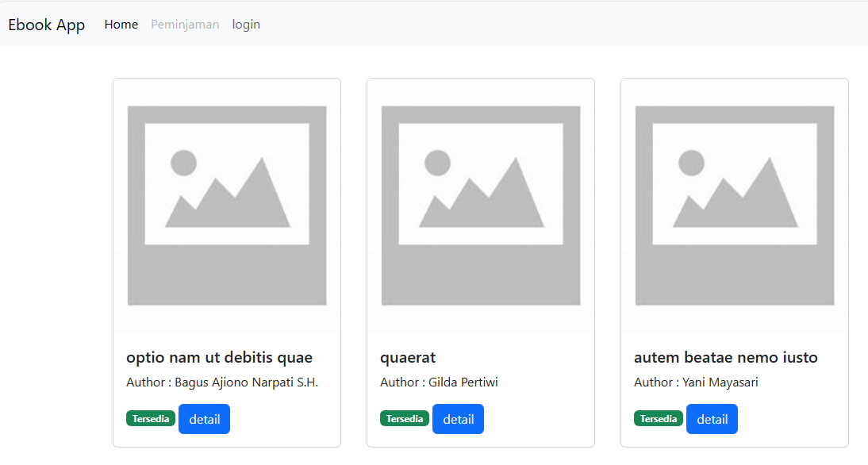Viewport: 868px width, 465px height.
Task: Click the Ebook App brand logo
Action: 47,25
